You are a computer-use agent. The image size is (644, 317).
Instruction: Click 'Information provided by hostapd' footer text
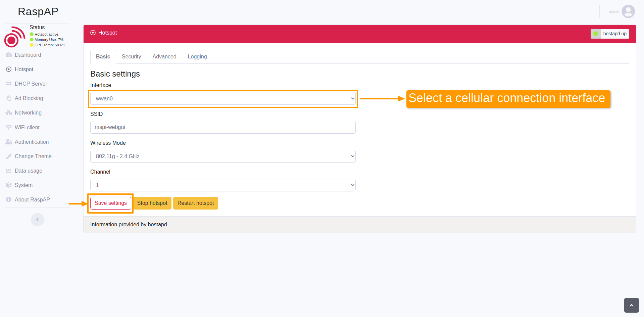(x=129, y=224)
